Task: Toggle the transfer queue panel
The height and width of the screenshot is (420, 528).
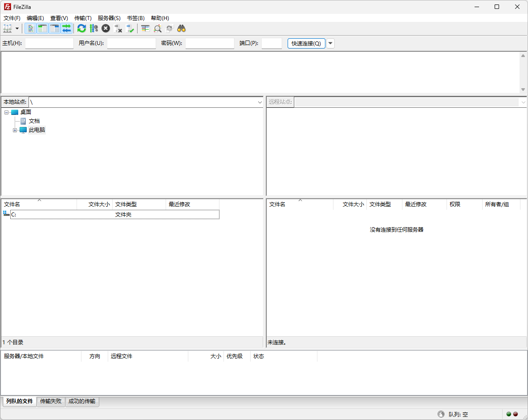Action: 67,28
